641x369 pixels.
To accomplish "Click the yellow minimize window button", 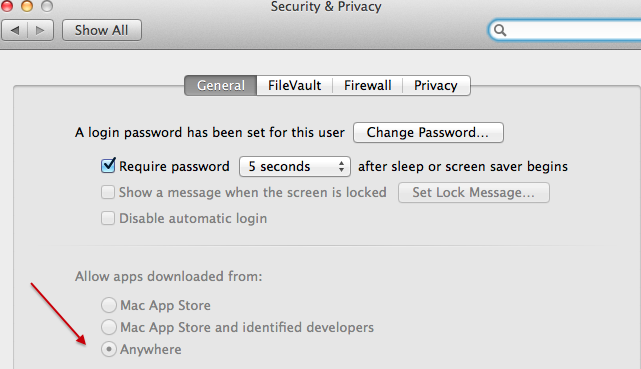I will (27, 6).
